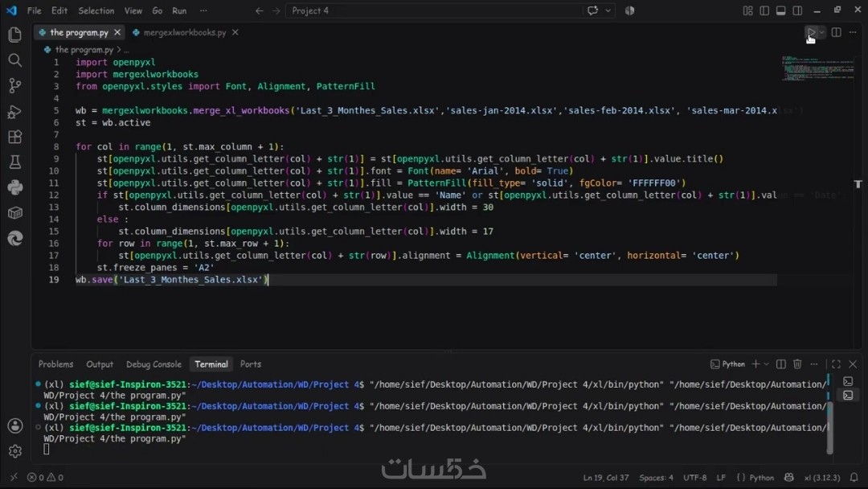The image size is (868, 489).
Task: Open the Edit menu
Action: 59,10
